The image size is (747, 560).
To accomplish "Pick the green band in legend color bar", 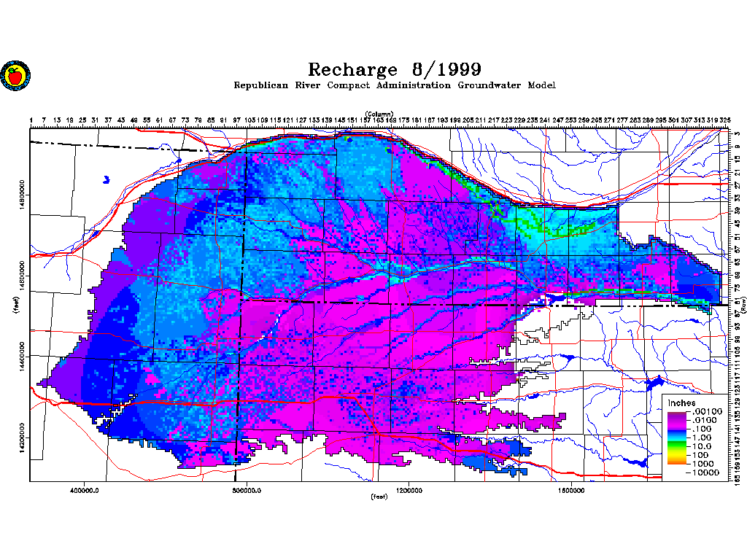I will coord(676,445).
